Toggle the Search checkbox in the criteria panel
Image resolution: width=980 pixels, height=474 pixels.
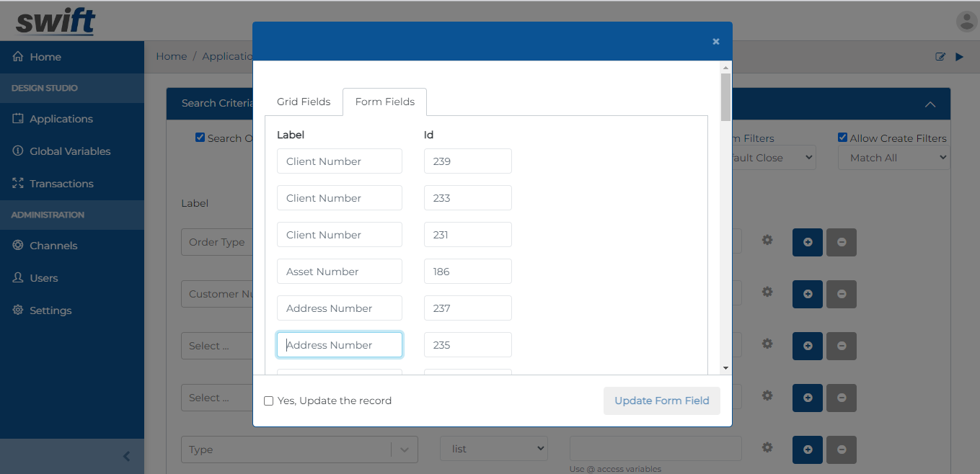pyautogui.click(x=200, y=137)
